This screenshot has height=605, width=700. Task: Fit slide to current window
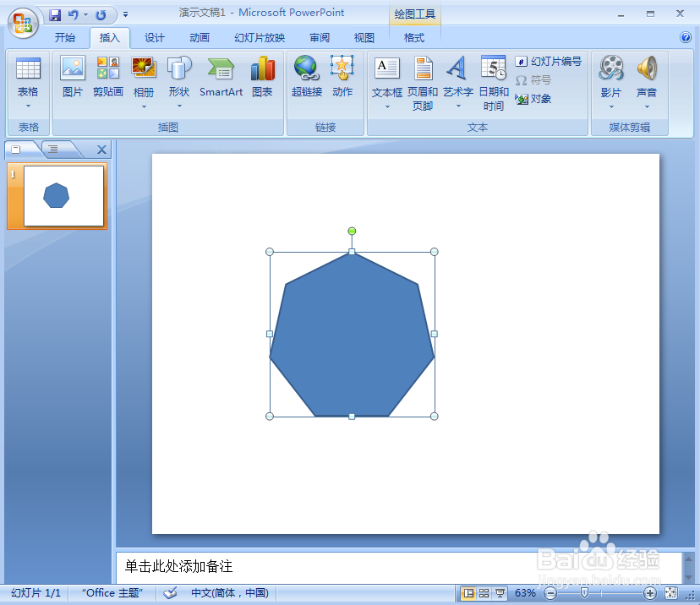click(x=671, y=593)
